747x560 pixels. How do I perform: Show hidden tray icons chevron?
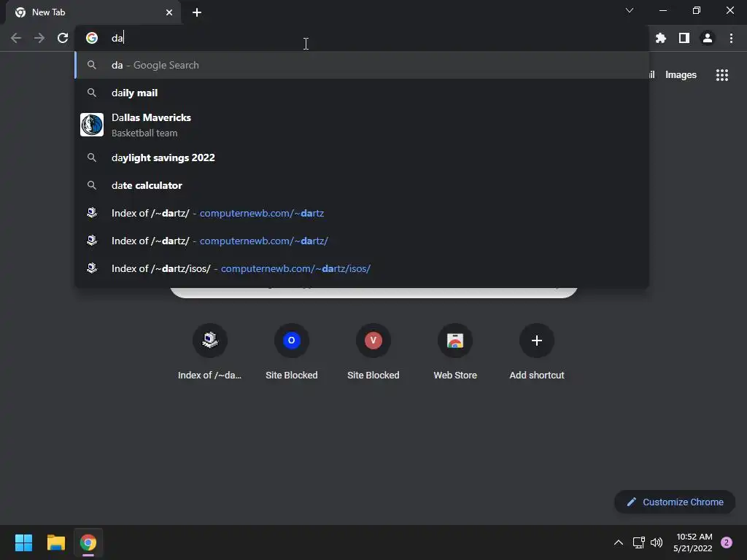619,542
